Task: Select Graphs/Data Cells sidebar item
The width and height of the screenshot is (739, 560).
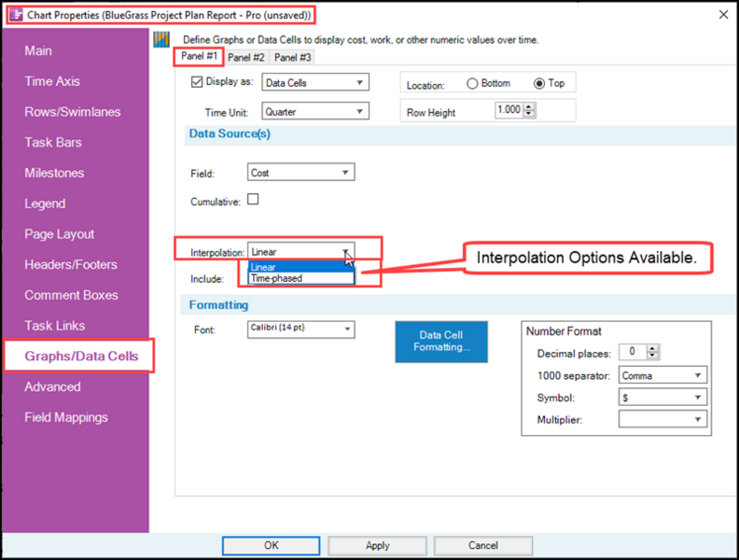Action: 78,356
